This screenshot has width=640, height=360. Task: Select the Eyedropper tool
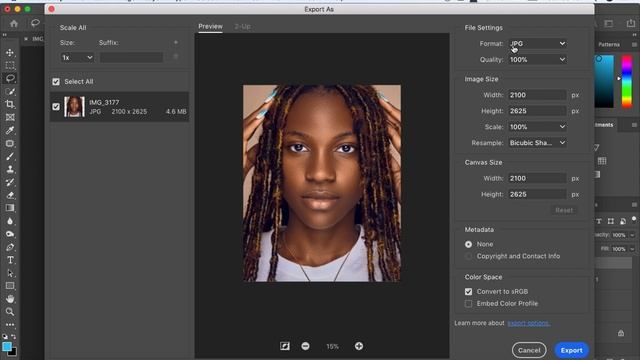click(10, 130)
